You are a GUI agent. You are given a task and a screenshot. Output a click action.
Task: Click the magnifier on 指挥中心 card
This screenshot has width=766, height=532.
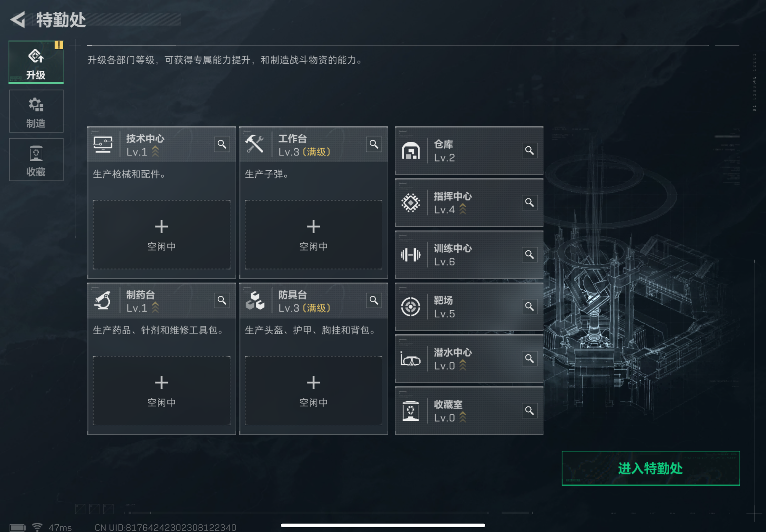[529, 203]
